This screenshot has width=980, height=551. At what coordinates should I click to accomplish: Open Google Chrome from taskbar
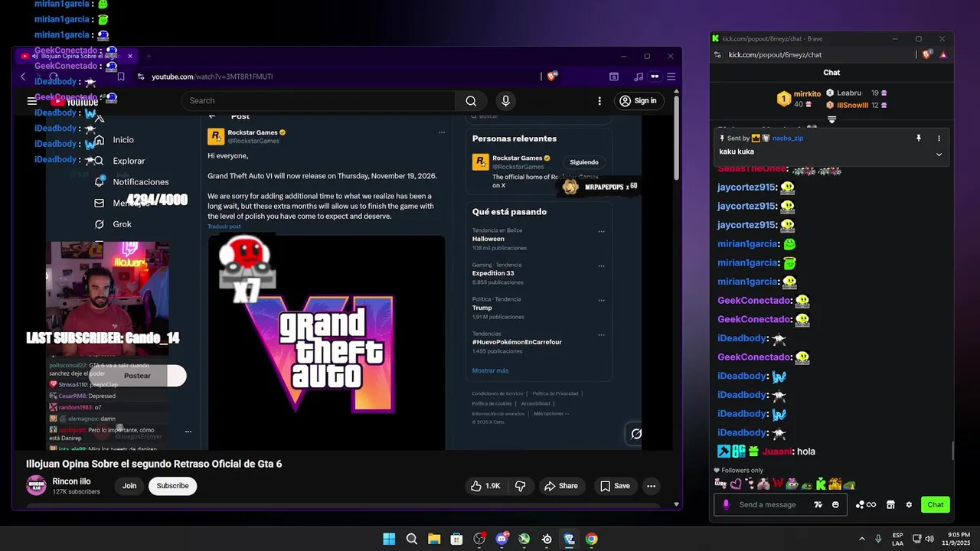tap(591, 539)
